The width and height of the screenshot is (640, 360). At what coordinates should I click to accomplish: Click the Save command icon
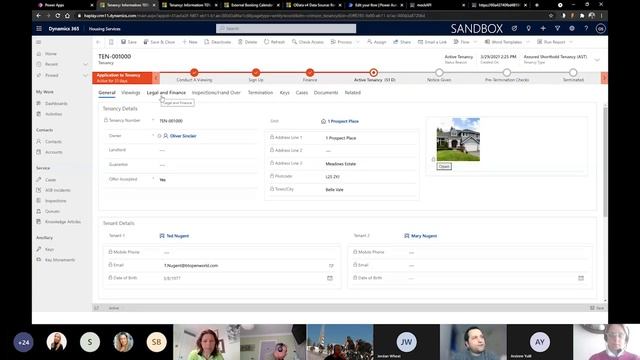[124, 42]
